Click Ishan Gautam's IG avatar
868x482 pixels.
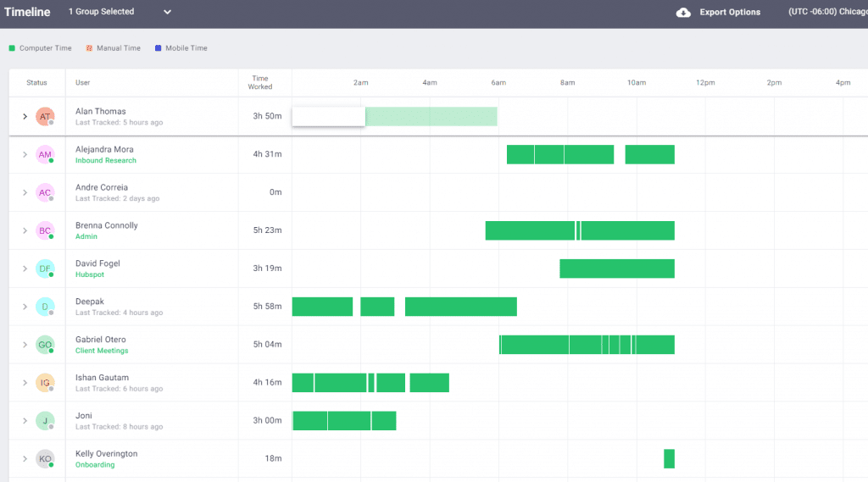45,383
